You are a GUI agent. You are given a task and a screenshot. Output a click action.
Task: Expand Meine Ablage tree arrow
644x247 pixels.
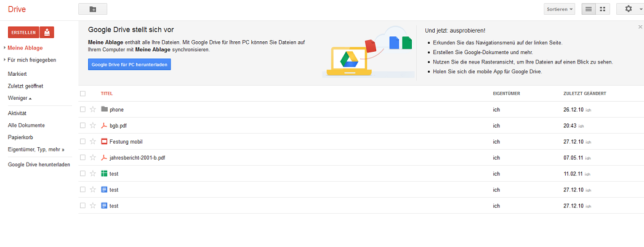(4, 48)
